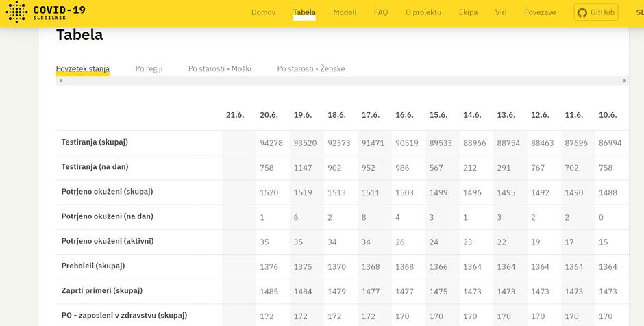Open the Po starosti - Moški tab

coord(220,68)
